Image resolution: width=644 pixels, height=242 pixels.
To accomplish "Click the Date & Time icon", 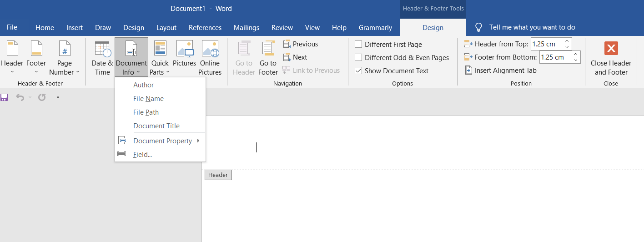I will [x=102, y=49].
